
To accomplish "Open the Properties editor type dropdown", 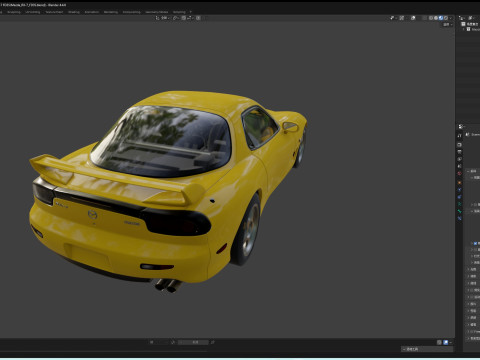I will (461, 127).
